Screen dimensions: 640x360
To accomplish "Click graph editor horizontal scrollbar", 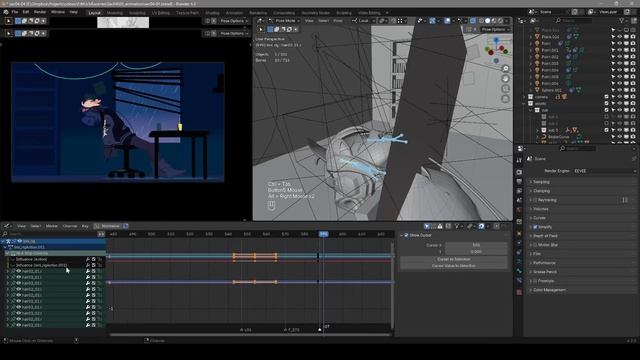I will pyautogui.click(x=250, y=335).
